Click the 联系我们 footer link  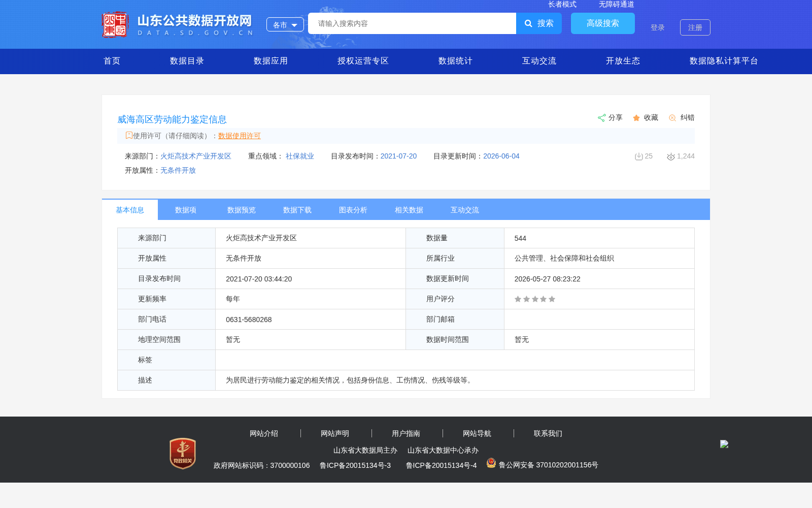[548, 433]
